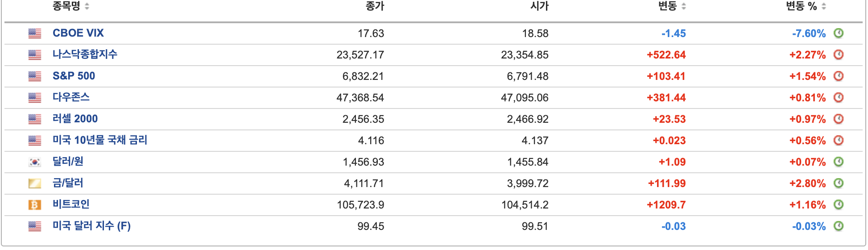The height and width of the screenshot is (250, 868).
Task: Click the gold bar icon beside 금/달러
Action: point(35,183)
